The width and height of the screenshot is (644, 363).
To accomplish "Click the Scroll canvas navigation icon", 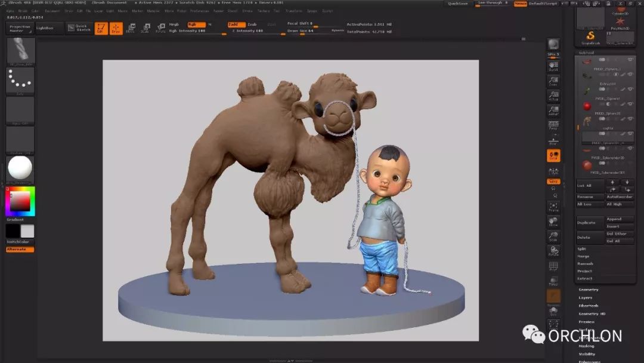I will click(x=553, y=66).
